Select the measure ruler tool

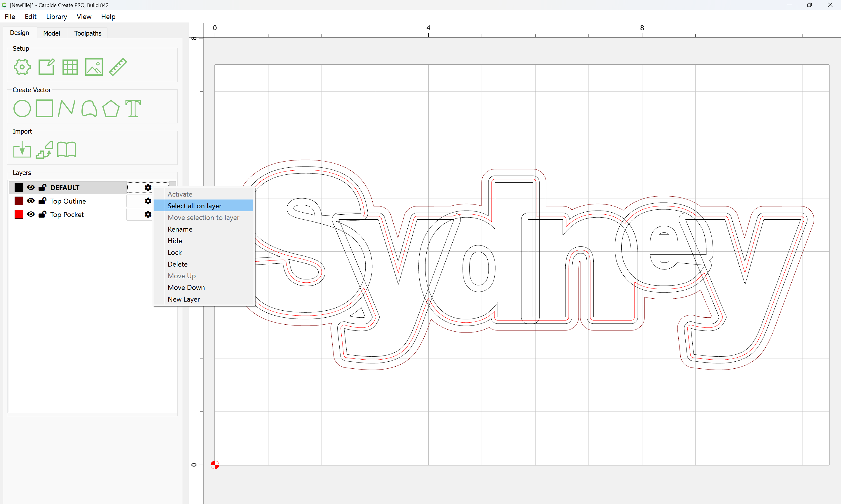coord(118,67)
